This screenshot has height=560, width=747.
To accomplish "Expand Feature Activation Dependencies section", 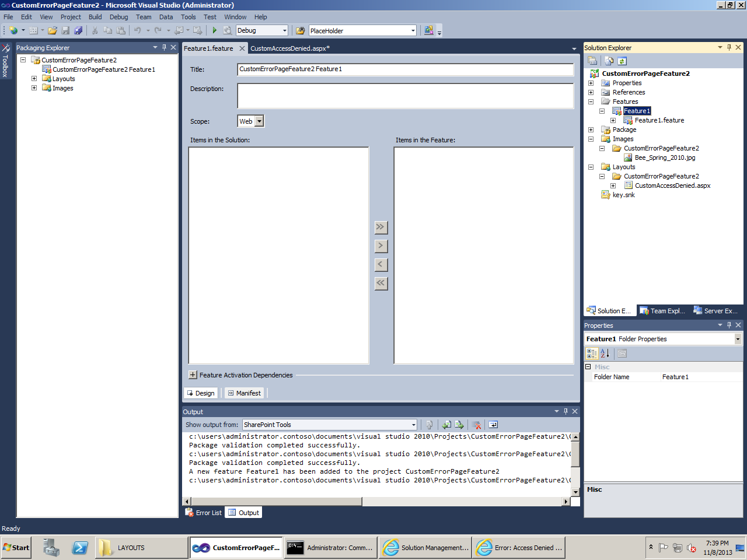I will (193, 375).
